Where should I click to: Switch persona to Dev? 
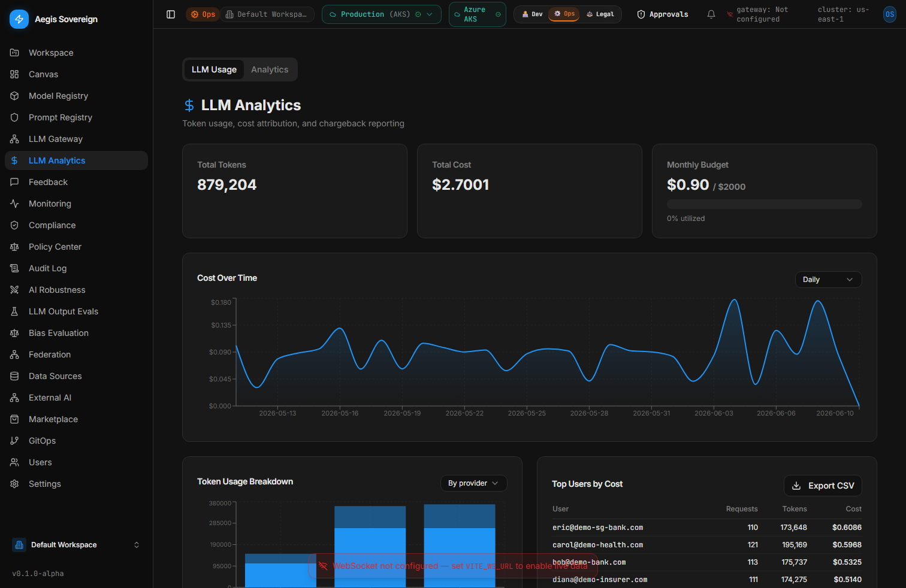[532, 14]
